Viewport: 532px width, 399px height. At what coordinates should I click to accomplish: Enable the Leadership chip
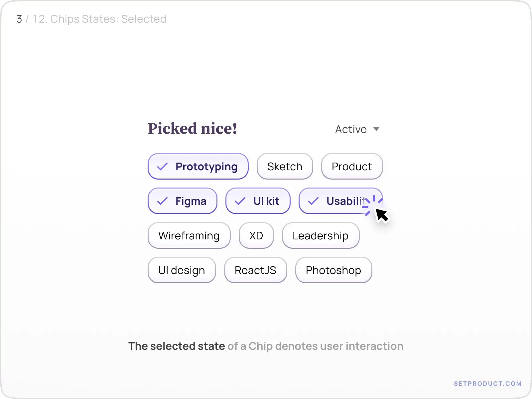(x=321, y=236)
